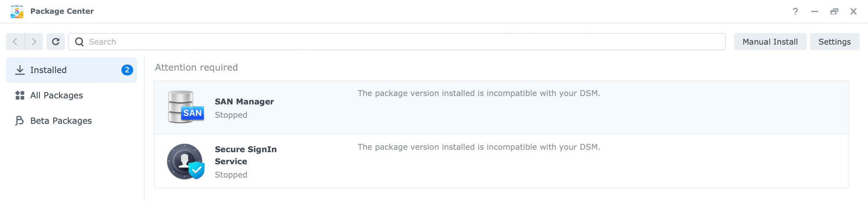Click the Installed download icon in sidebar
Image resolution: width=868 pixels, height=201 pixels.
[x=20, y=70]
